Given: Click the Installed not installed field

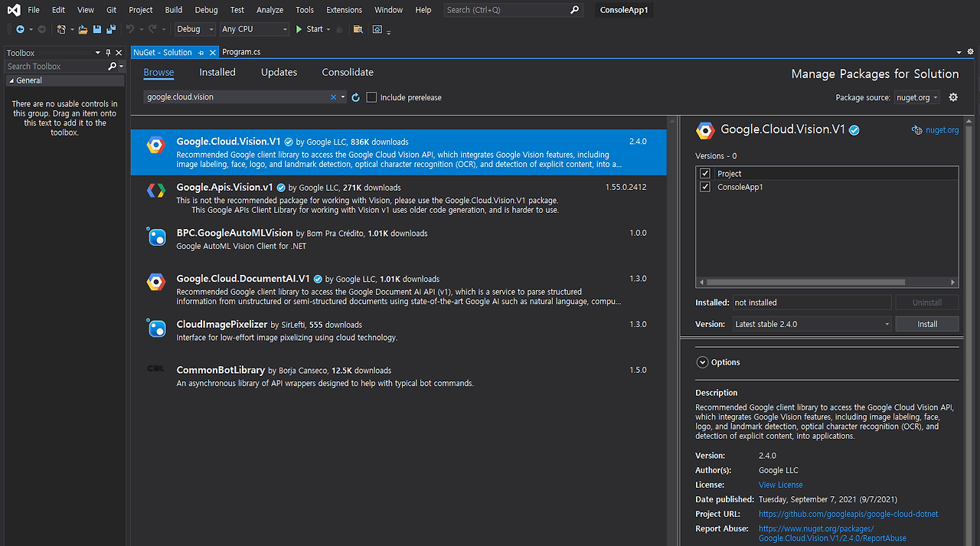Looking at the screenshot, I should point(812,302).
